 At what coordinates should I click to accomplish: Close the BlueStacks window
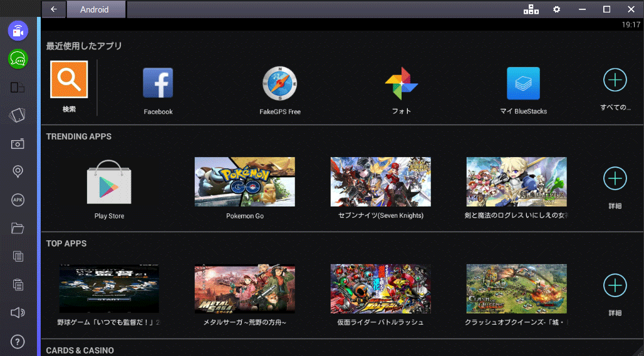pos(631,9)
